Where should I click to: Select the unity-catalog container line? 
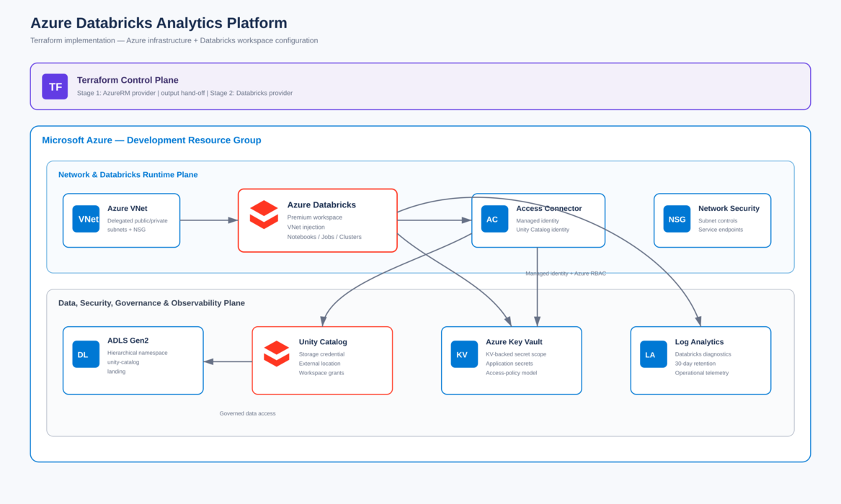(x=123, y=362)
